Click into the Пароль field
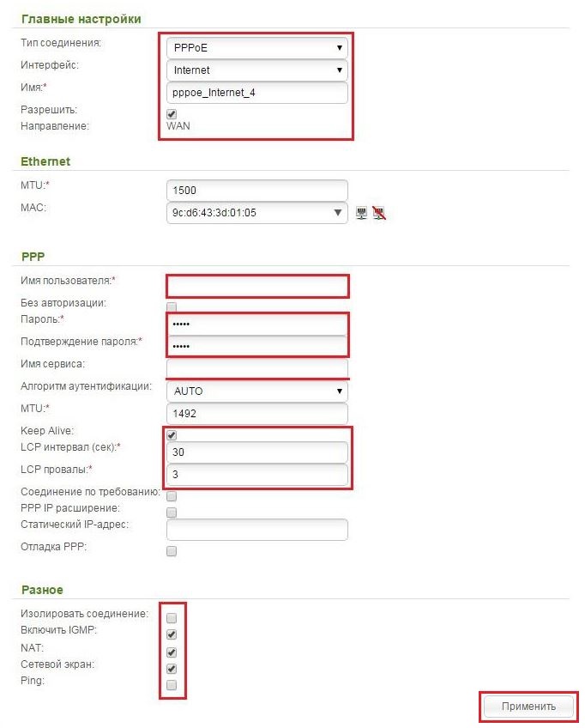Viewport: 585px width, 728px height. [257, 324]
